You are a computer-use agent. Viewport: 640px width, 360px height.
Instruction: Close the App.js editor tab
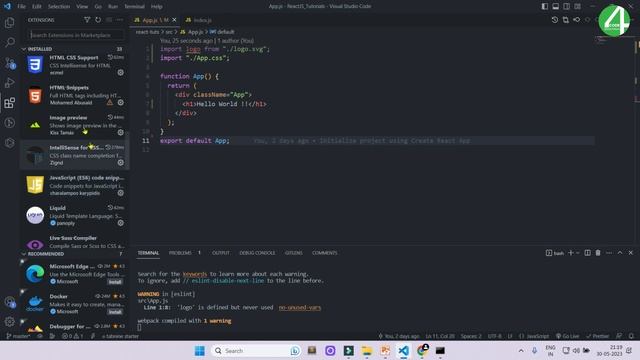(174, 20)
